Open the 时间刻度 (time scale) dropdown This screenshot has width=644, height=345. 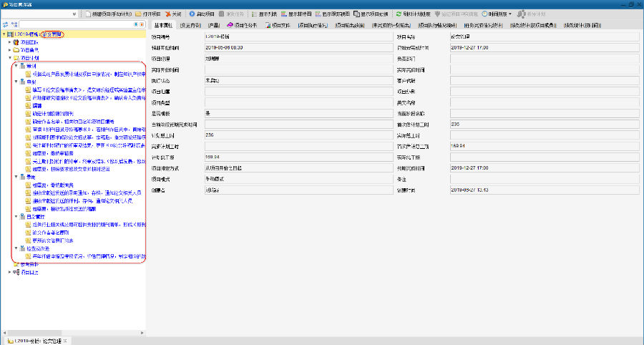[x=497, y=14]
